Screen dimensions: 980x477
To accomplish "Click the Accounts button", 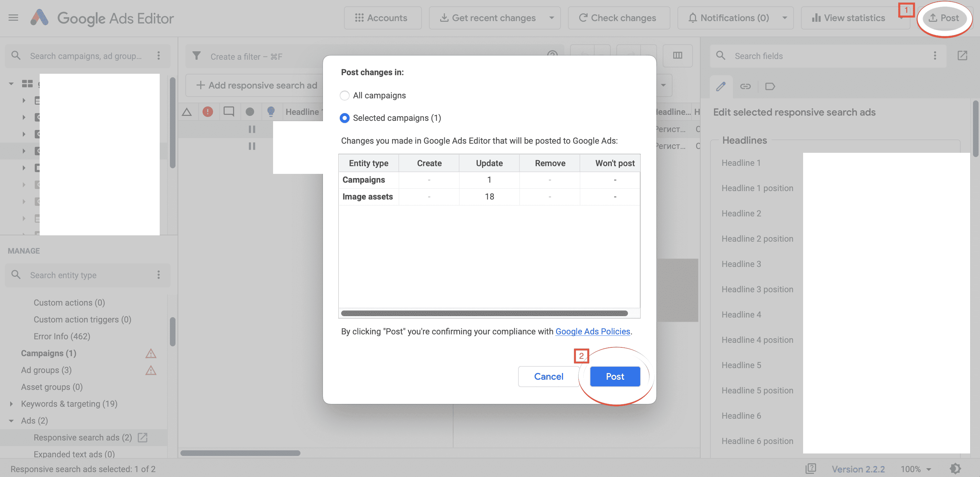I will click(382, 18).
